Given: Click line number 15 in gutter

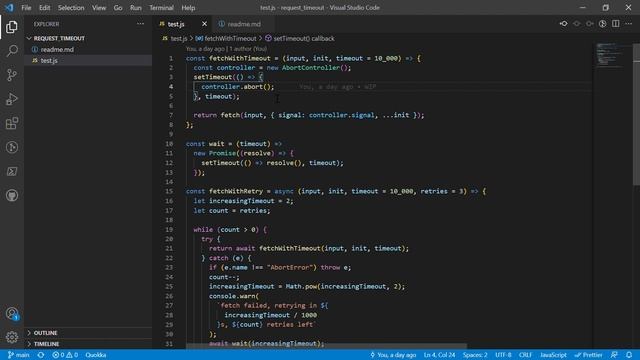Looking at the screenshot, I should [169, 191].
